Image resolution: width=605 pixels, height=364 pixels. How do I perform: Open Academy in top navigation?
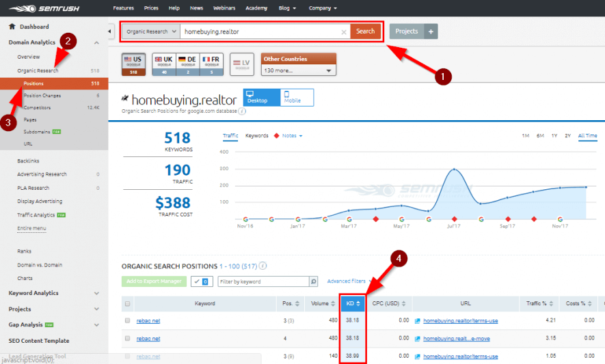point(256,8)
